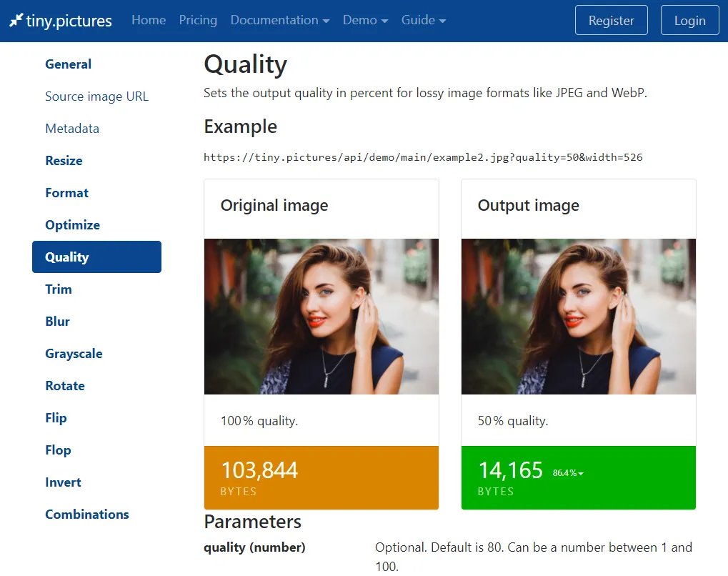Open the Demo dropdown
This screenshot has width=728, height=576.
364,20
